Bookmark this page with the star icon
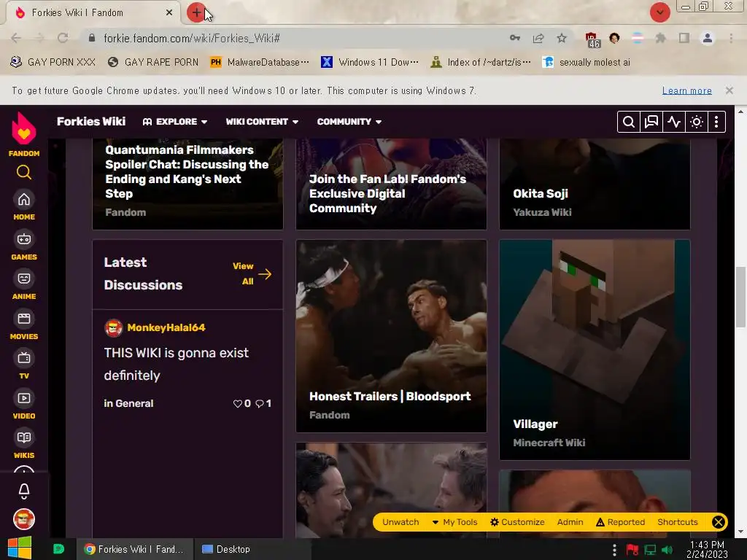Image resolution: width=747 pixels, height=560 pixels. (x=562, y=38)
